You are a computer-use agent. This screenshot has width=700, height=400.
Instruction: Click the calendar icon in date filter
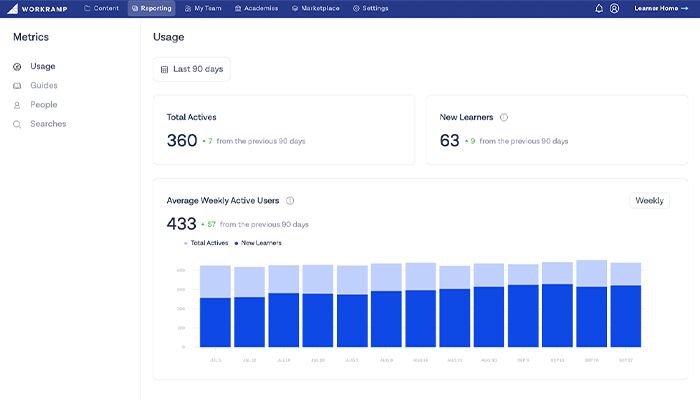point(165,70)
